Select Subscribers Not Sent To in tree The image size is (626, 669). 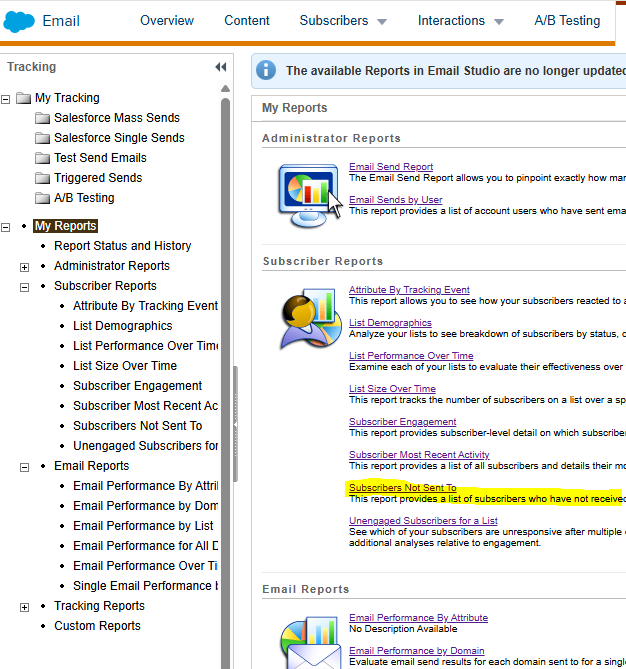[137, 426]
